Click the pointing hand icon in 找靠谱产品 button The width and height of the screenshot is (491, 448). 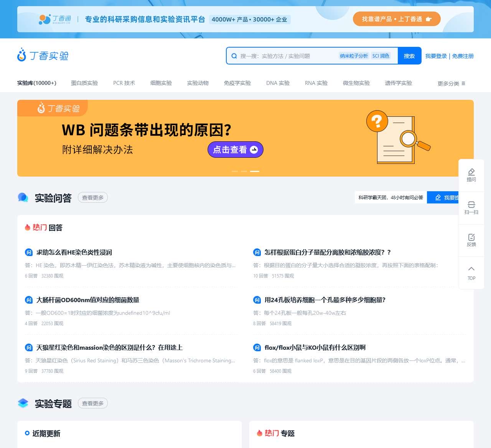[428, 19]
